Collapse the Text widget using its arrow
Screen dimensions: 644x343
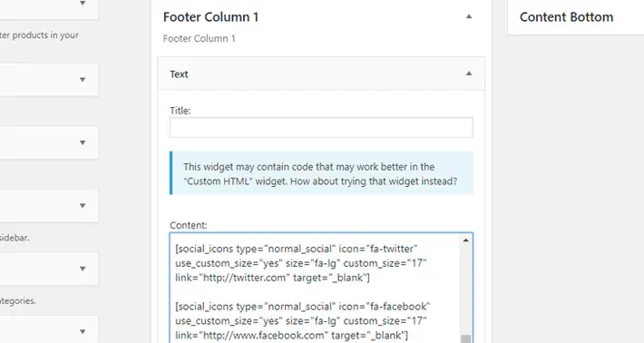(469, 73)
